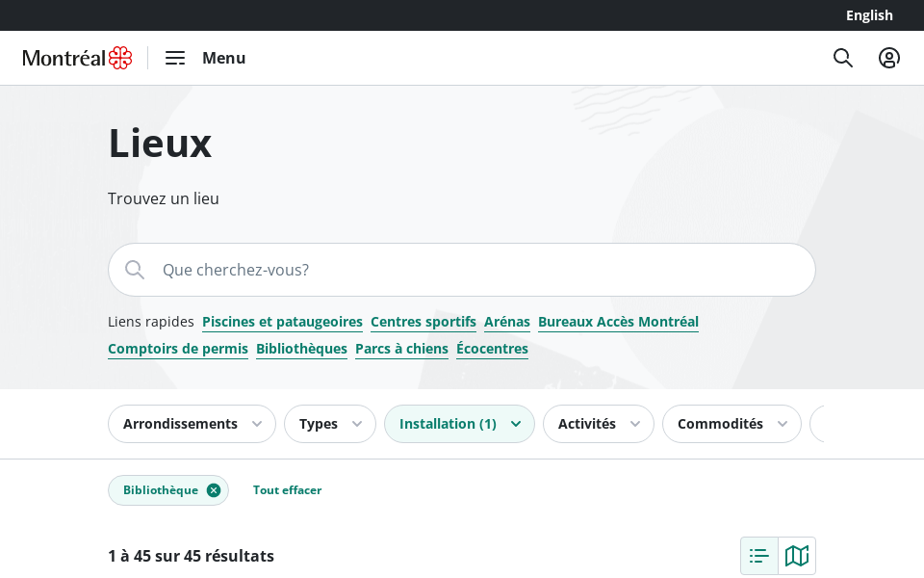This screenshot has height=578, width=924.
Task: Click the magnifier icon in search field
Action: (135, 270)
